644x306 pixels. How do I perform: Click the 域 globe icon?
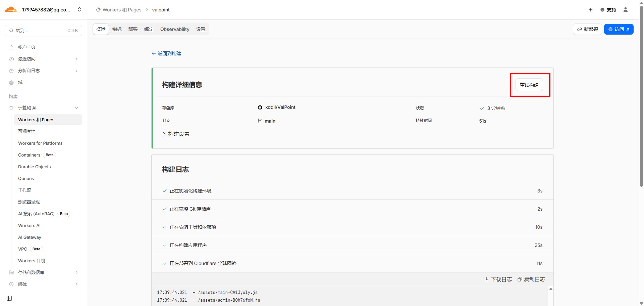pos(11,83)
